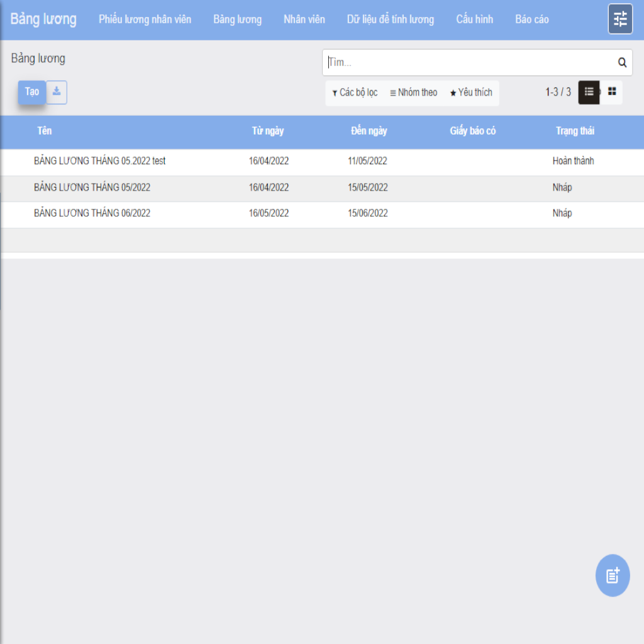Click the floating add-note button
Image resolution: width=644 pixels, height=644 pixels.
tap(612, 575)
